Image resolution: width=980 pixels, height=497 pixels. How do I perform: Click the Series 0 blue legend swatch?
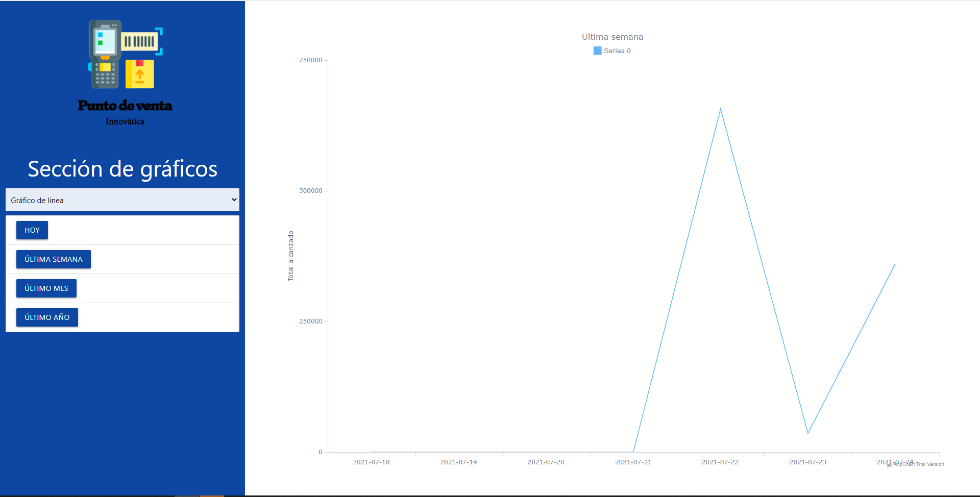pos(597,51)
